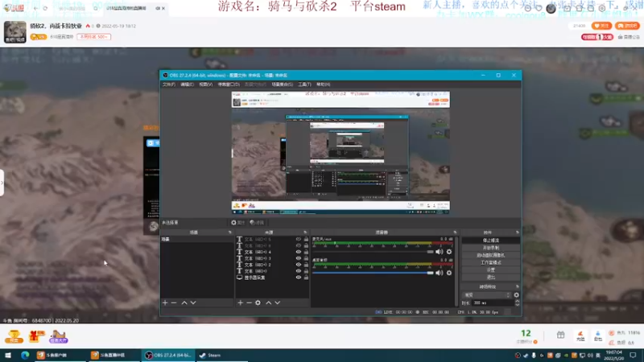644x362 pixels.
Task: Lock the 文本 (GDI+) 4 source
Action: 306,252
